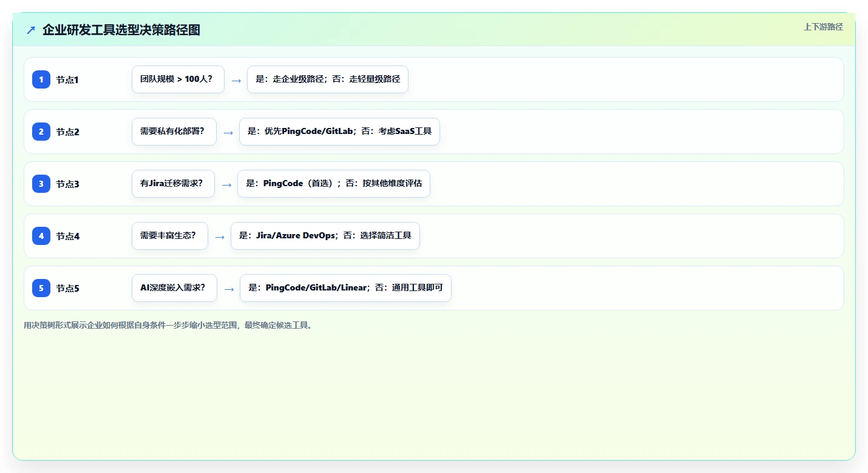
Task: Select the AI深度嵌入需求？ question box
Action: (x=174, y=288)
